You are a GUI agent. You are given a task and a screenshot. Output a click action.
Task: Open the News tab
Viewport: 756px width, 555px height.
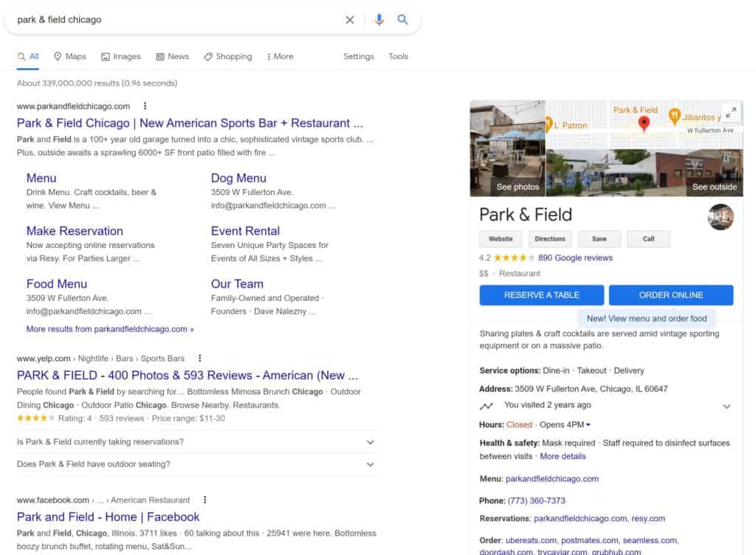pyautogui.click(x=173, y=56)
